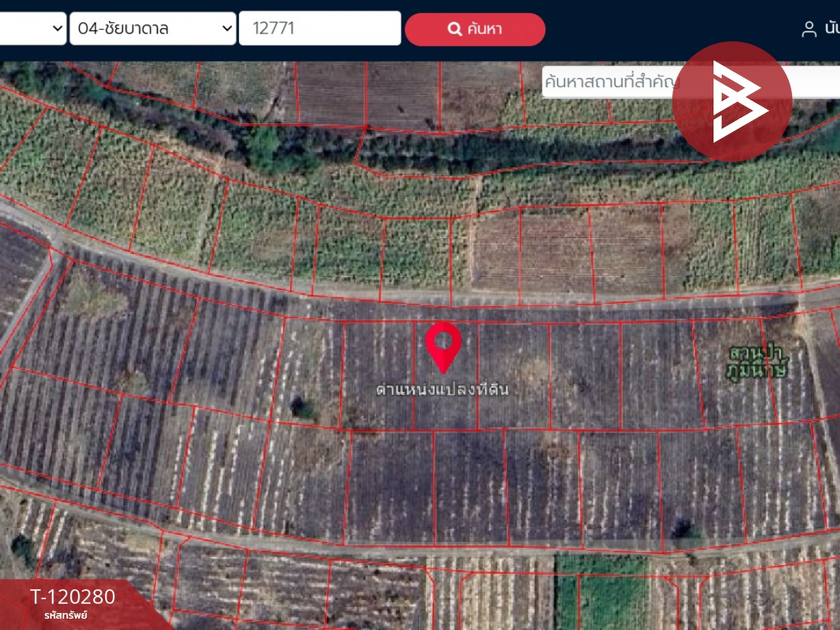Click the T-120280 property code badge
The width and height of the screenshot is (840, 630).
(72, 597)
